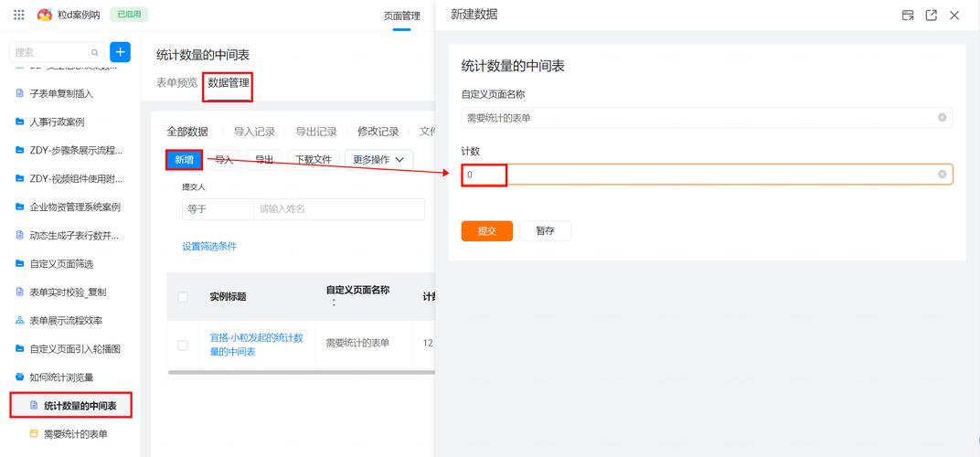Select the 导入记录 tab
The image size is (980, 457).
coord(254,132)
